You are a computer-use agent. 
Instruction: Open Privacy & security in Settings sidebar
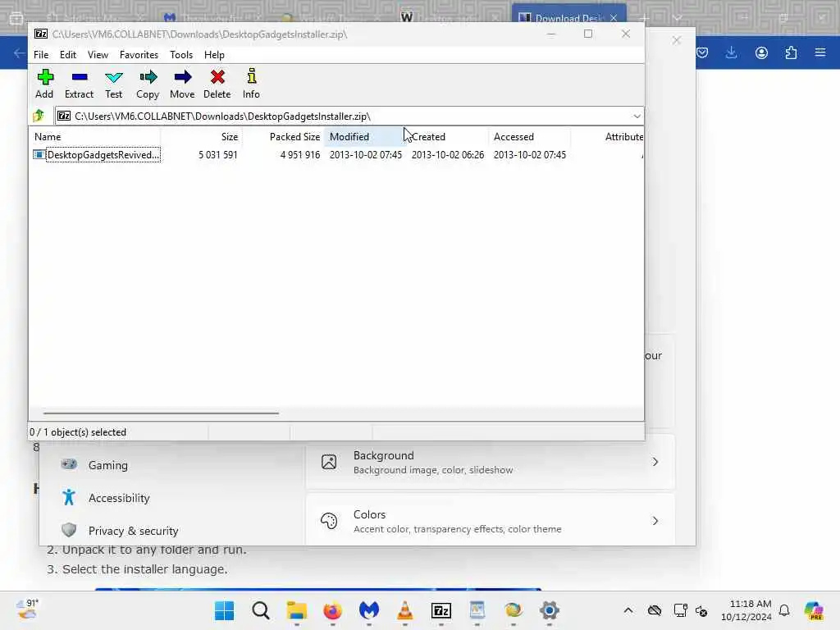click(x=134, y=531)
